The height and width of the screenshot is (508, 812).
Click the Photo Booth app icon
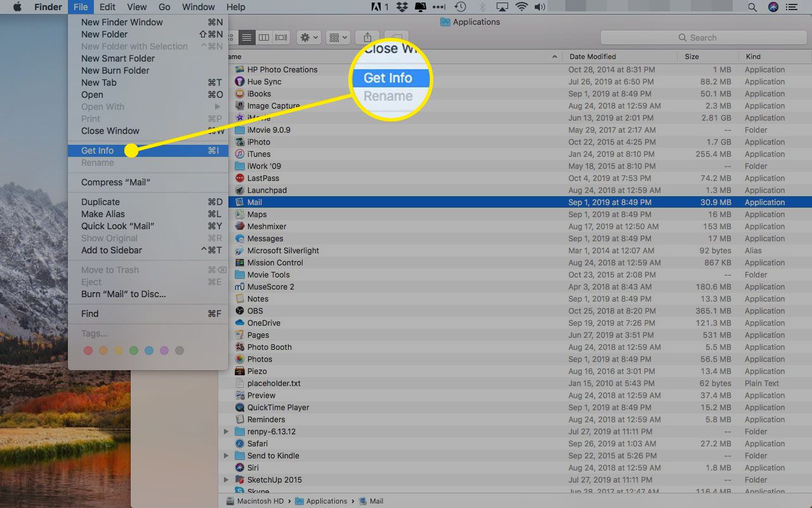click(x=240, y=347)
